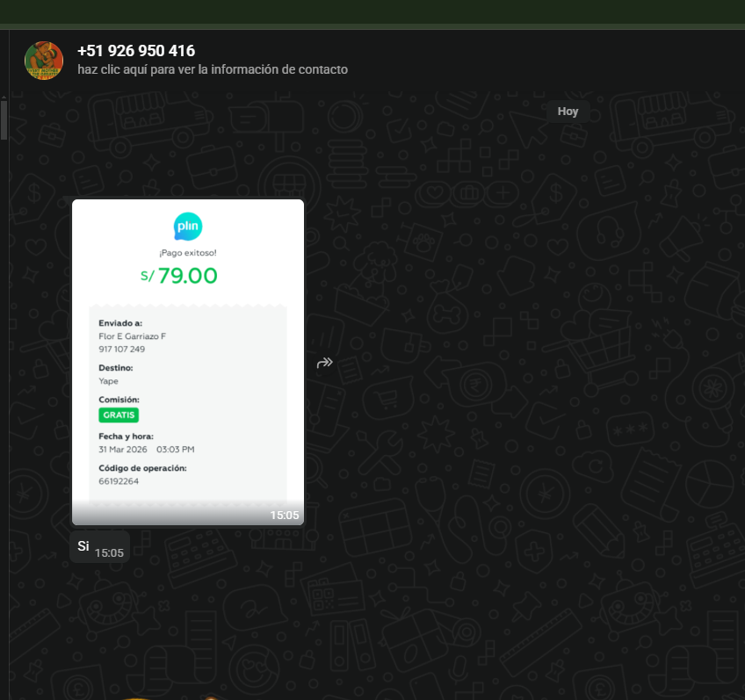Open the contact's profile picture
Screen dimensions: 745x700
click(x=44, y=61)
